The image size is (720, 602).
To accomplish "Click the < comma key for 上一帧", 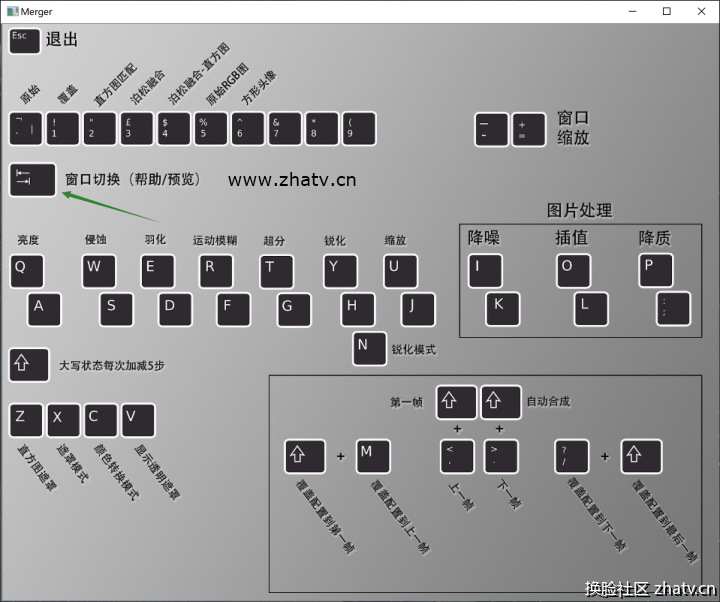I will click(x=457, y=456).
